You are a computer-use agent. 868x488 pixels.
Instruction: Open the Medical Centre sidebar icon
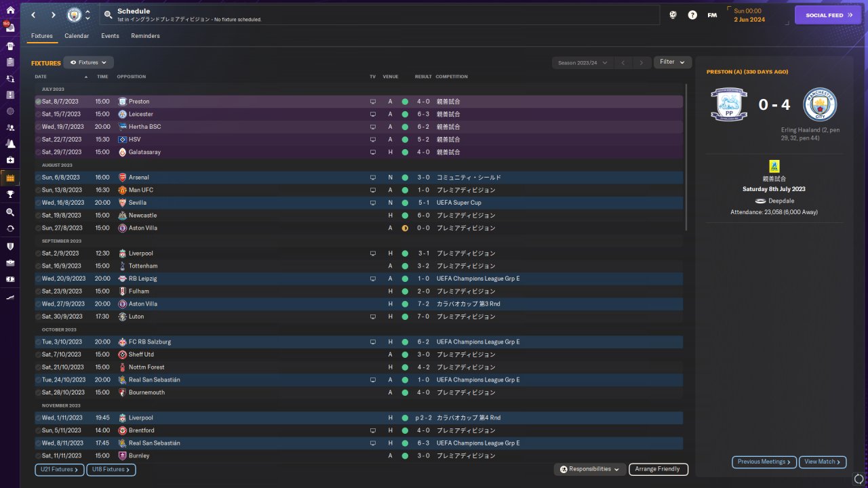point(9,160)
